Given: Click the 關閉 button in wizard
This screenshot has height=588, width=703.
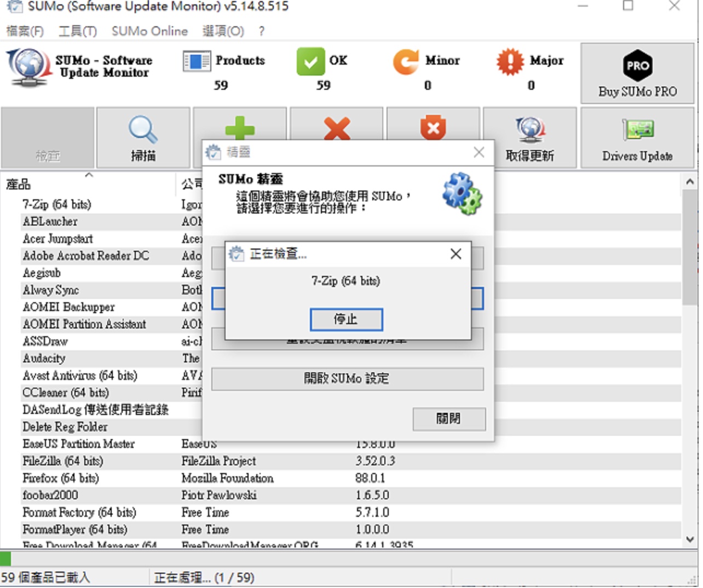Looking at the screenshot, I should click(x=448, y=419).
